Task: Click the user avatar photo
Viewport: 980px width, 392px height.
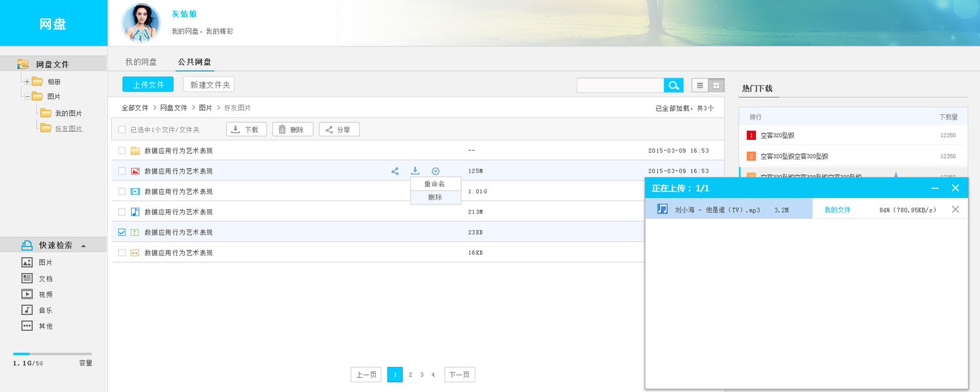Action: pos(141,23)
